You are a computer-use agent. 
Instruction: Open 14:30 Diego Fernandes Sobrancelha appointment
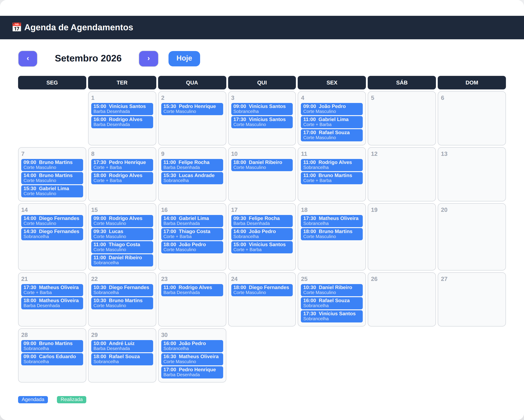[52, 234]
